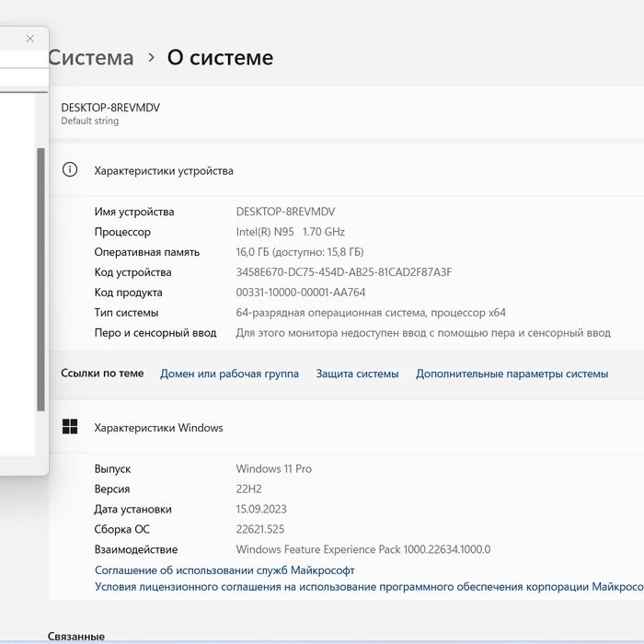Click the Связанные heading at bottom
Viewport: 644px width, 644px height.
pyautogui.click(x=76, y=637)
